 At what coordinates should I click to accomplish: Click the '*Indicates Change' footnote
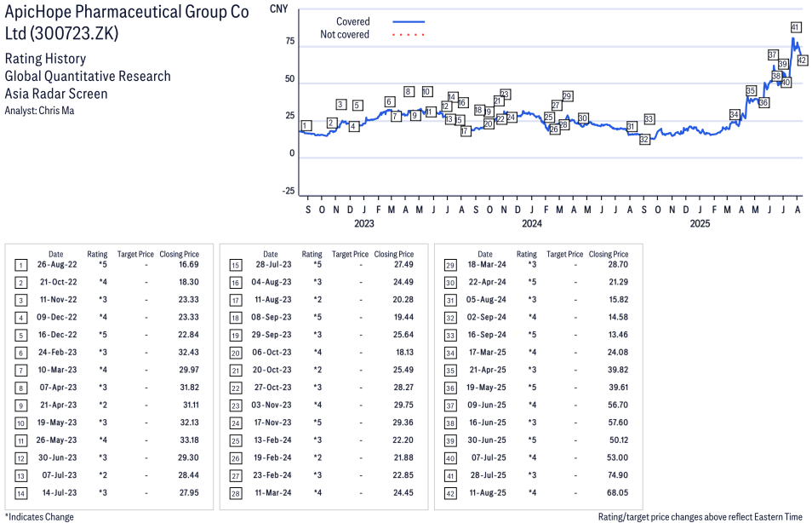pos(39,517)
